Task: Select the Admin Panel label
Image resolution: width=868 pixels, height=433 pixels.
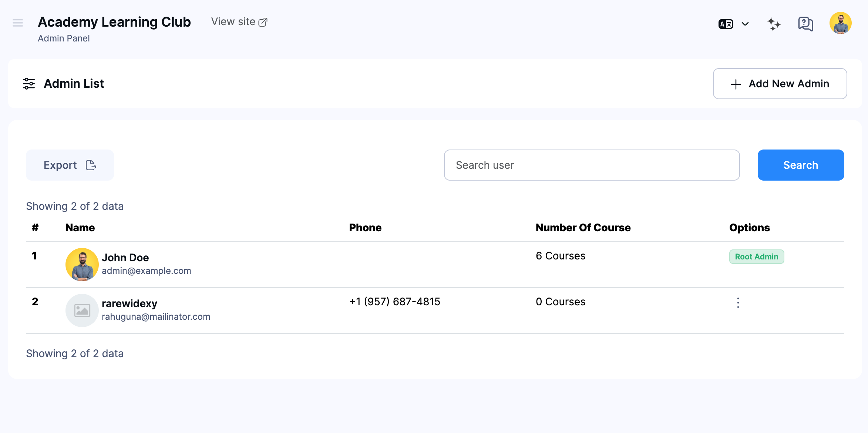Action: point(64,38)
